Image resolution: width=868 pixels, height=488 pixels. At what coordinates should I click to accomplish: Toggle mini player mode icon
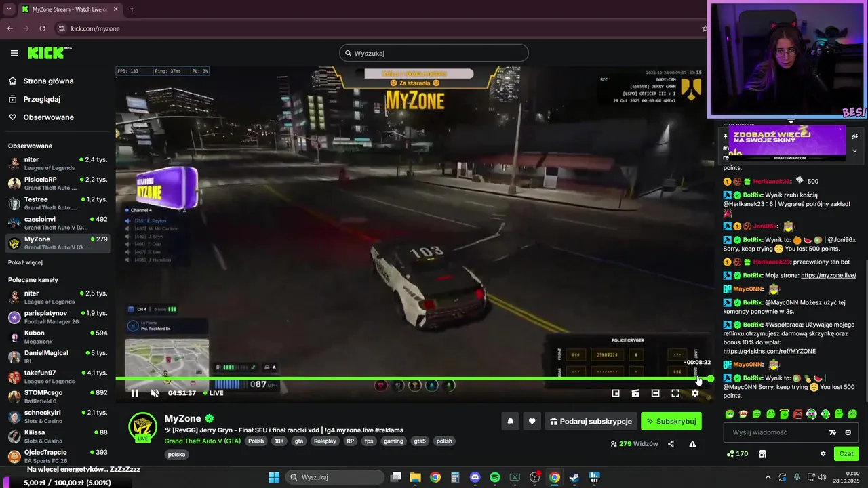(x=616, y=393)
